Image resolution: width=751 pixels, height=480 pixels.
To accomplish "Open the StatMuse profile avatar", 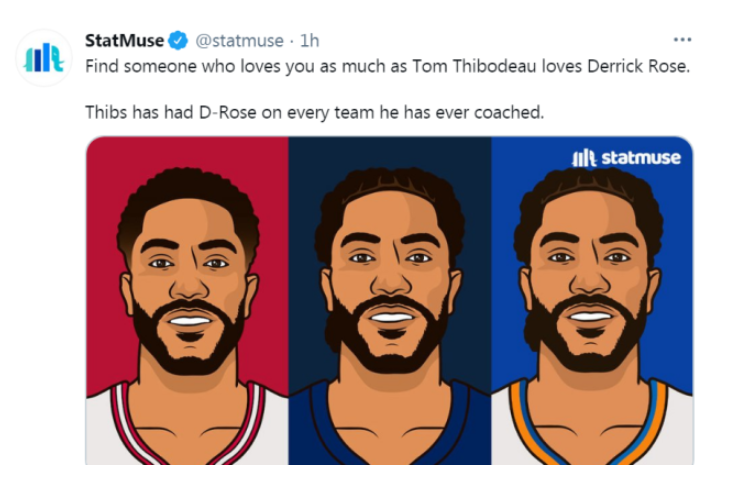I will pos(44,58).
